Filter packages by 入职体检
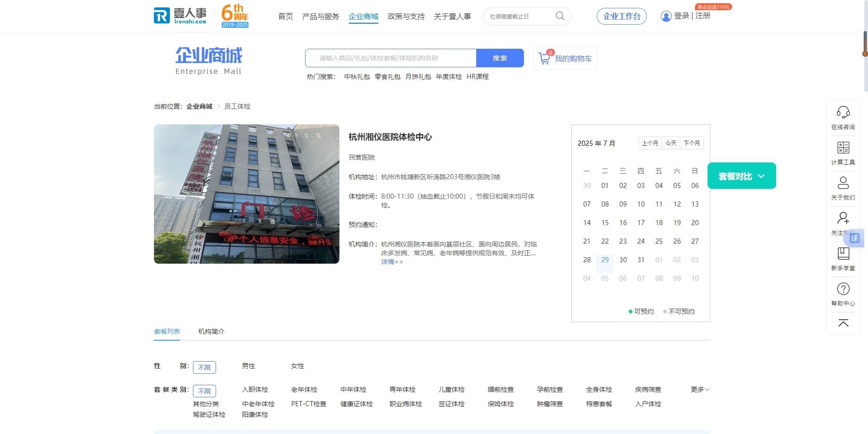Image resolution: width=868 pixels, height=434 pixels. tap(255, 389)
